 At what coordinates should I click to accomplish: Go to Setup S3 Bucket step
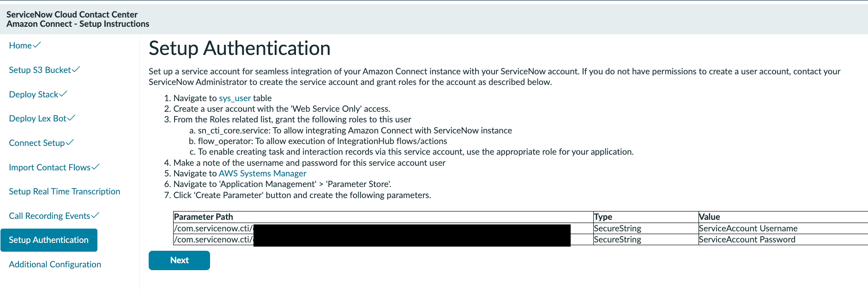[x=40, y=70]
